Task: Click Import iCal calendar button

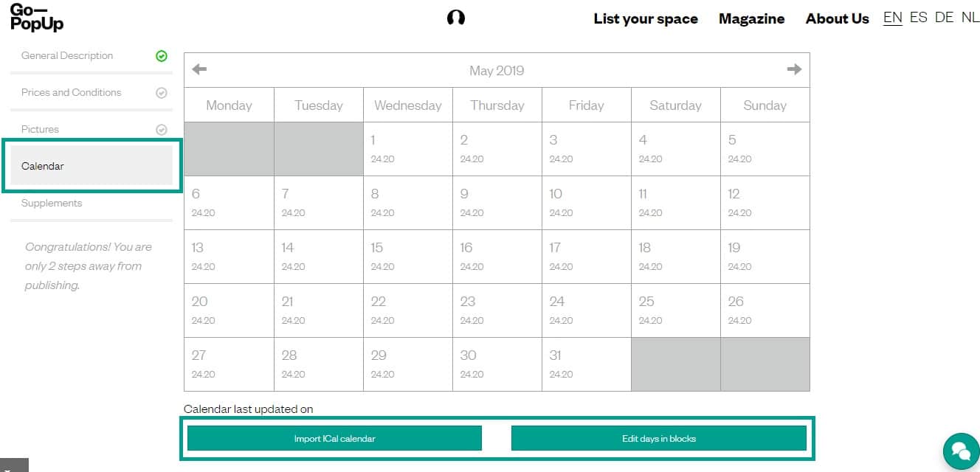Action: [x=334, y=438]
